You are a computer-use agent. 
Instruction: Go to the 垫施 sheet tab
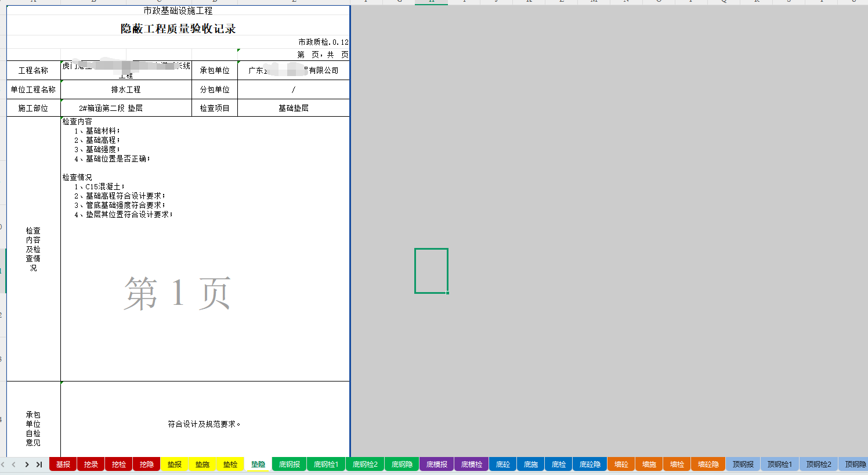tap(202, 465)
